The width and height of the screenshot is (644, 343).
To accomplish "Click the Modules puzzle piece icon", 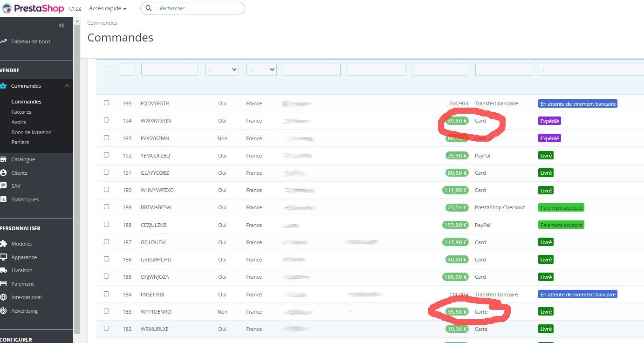I will point(3,244).
